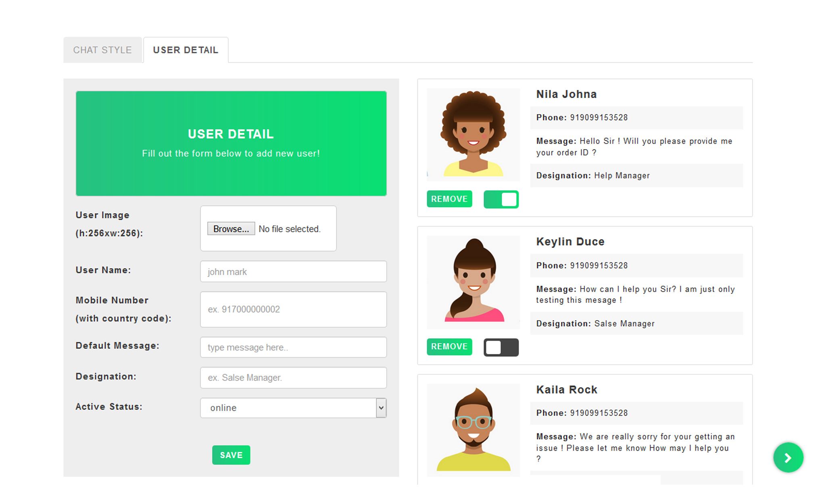Focus the Mobile Number input field
826x504 pixels.
pos(293,309)
